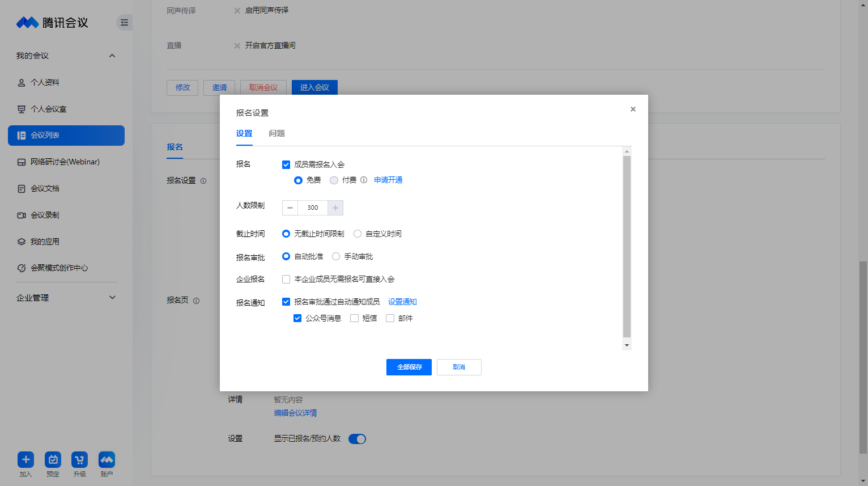Open 会议录制 in the sidebar
Image resolution: width=868 pixels, height=486 pixels.
[x=45, y=215]
